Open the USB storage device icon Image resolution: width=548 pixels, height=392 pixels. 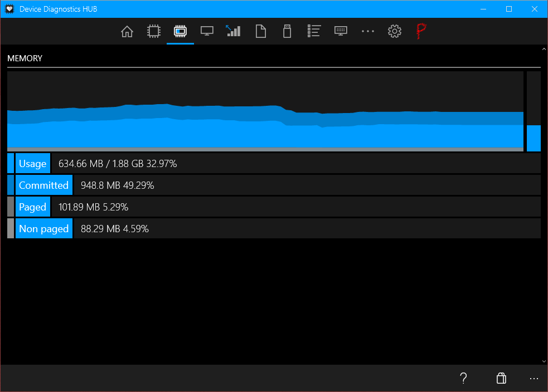287,31
